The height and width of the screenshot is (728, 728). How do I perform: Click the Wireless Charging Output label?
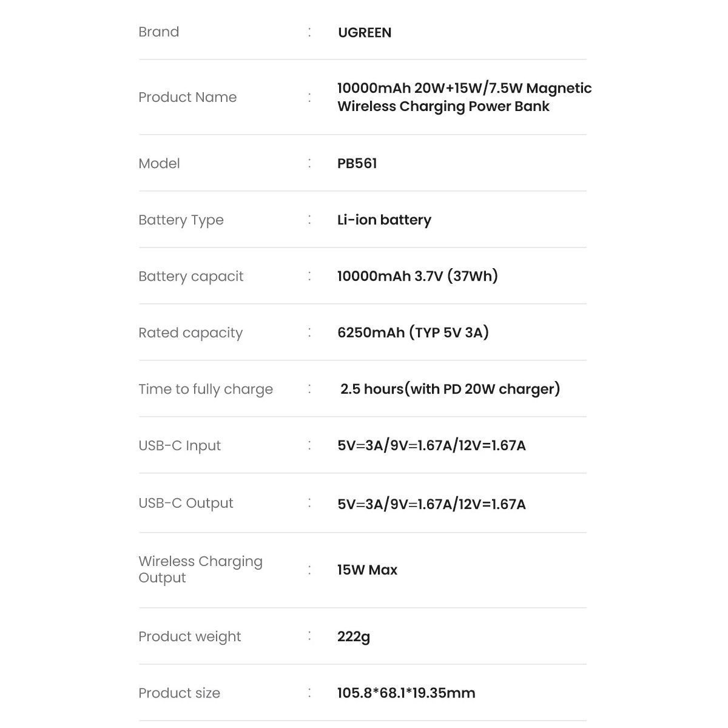pyautogui.click(x=200, y=569)
